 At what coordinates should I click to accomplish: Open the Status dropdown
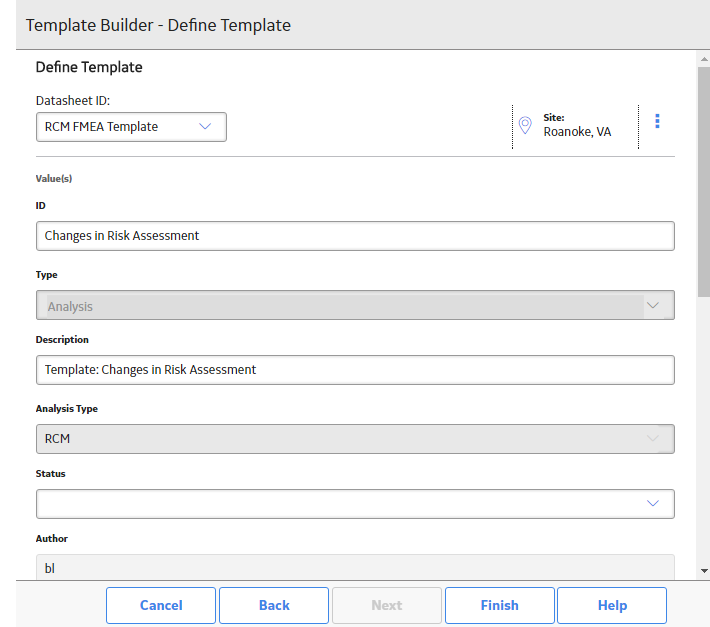click(x=355, y=503)
